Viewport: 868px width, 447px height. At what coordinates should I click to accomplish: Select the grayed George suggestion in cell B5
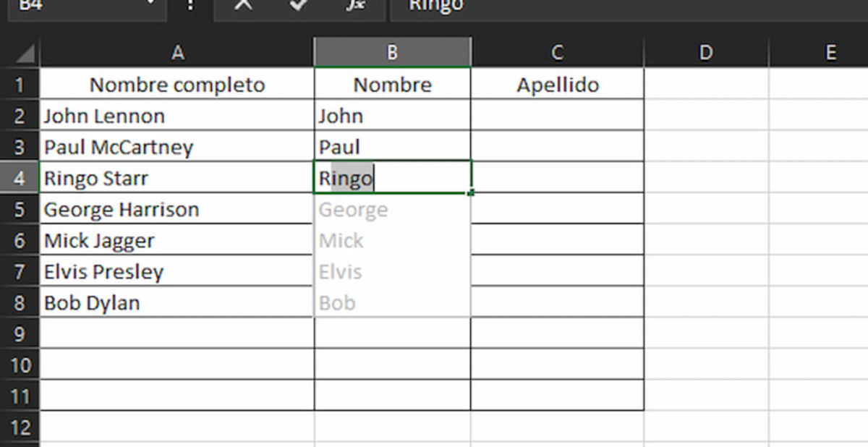353,209
